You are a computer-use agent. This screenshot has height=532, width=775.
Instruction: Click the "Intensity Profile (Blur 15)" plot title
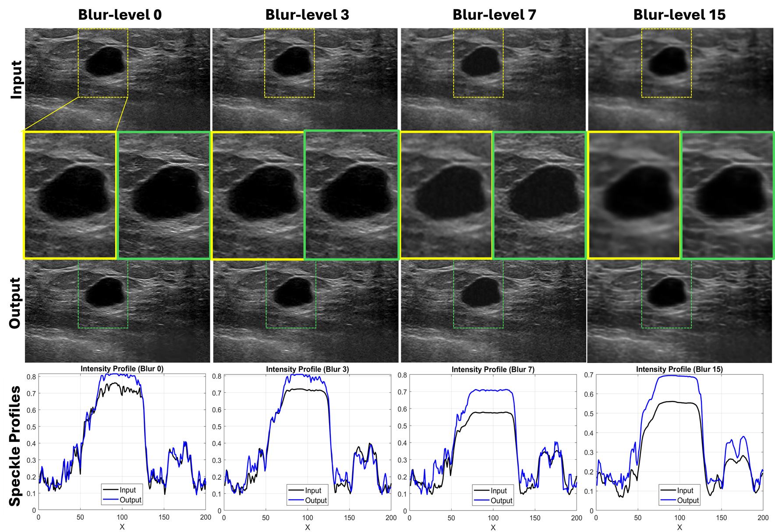(x=679, y=369)
